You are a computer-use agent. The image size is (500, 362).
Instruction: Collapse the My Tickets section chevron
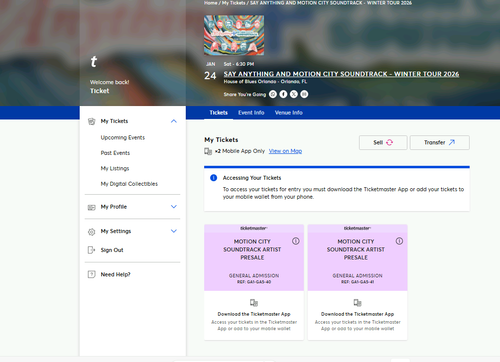pyautogui.click(x=174, y=121)
